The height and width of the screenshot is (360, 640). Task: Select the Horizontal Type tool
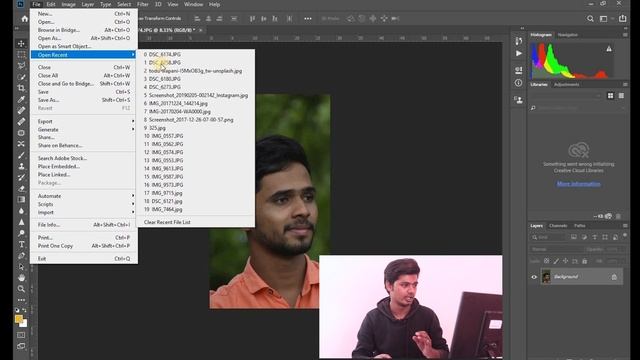21,244
